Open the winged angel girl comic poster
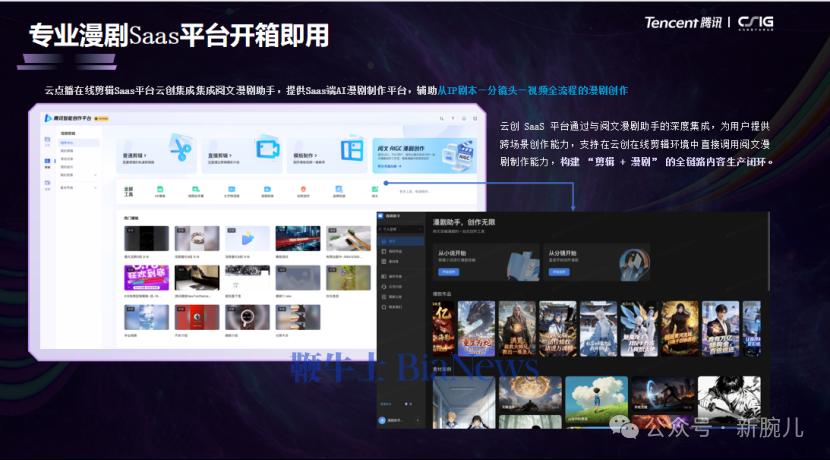The height and width of the screenshot is (460, 830). pos(639,329)
